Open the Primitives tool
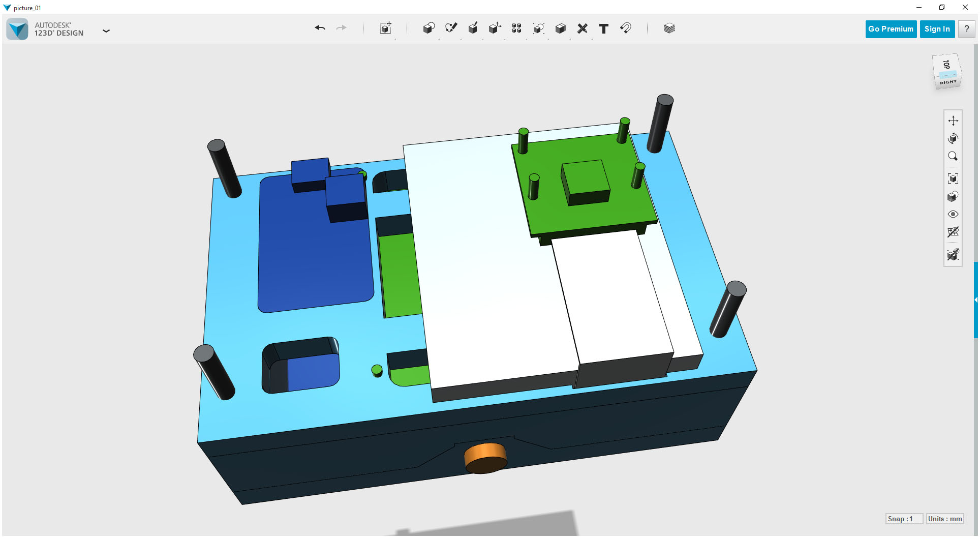 click(x=428, y=28)
